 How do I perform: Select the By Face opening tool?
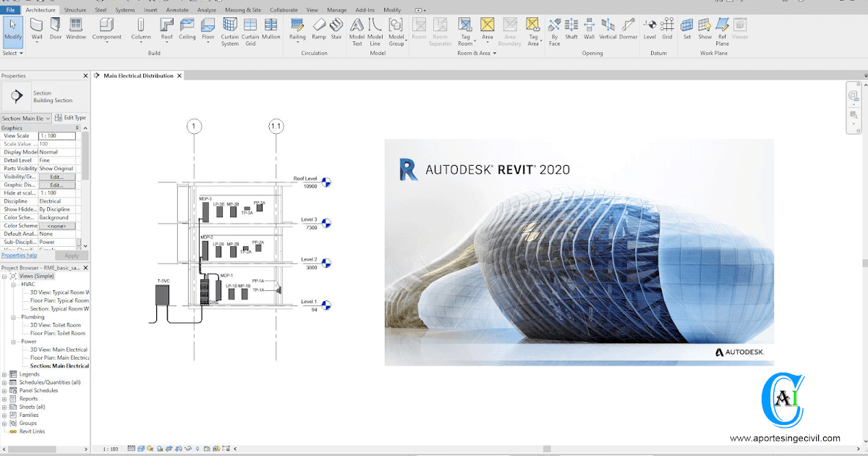[554, 31]
